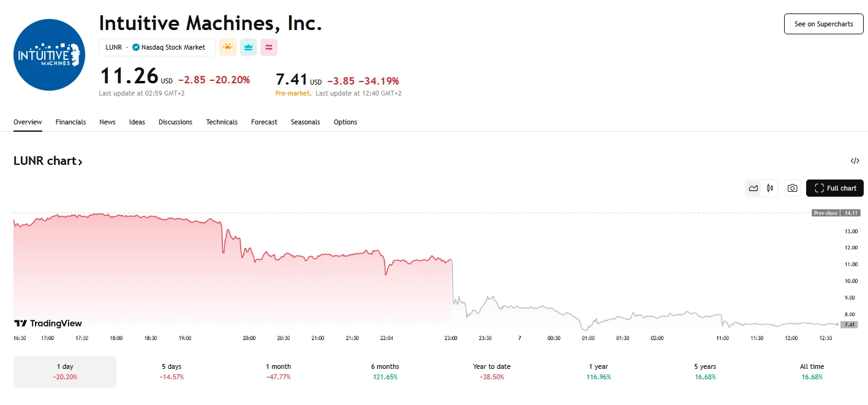Click the LUNR Nasdaq Stock Market chip
Image resolution: width=868 pixels, height=405 pixels.
(x=157, y=47)
